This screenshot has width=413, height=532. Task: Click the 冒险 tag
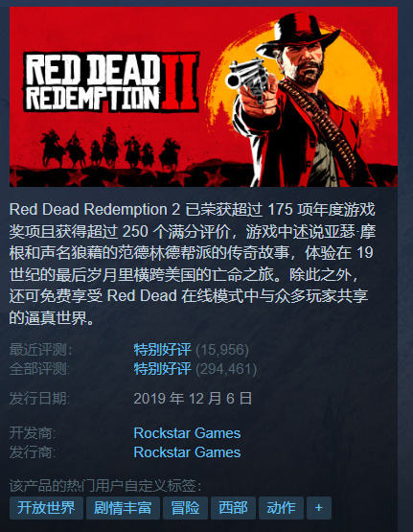pyautogui.click(x=185, y=508)
